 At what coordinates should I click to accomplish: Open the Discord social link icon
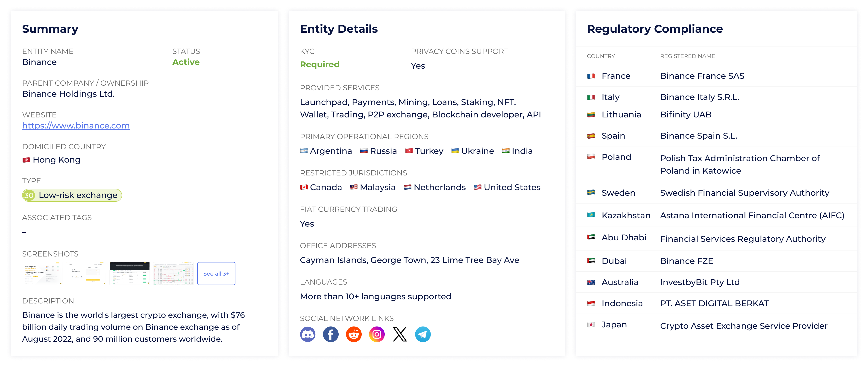click(x=308, y=334)
